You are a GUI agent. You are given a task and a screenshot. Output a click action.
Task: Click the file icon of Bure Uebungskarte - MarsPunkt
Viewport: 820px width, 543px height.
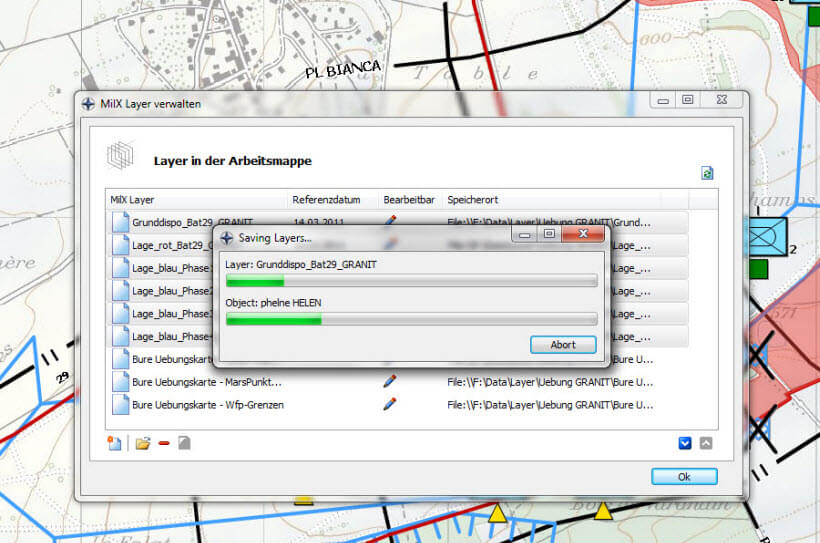coord(120,382)
